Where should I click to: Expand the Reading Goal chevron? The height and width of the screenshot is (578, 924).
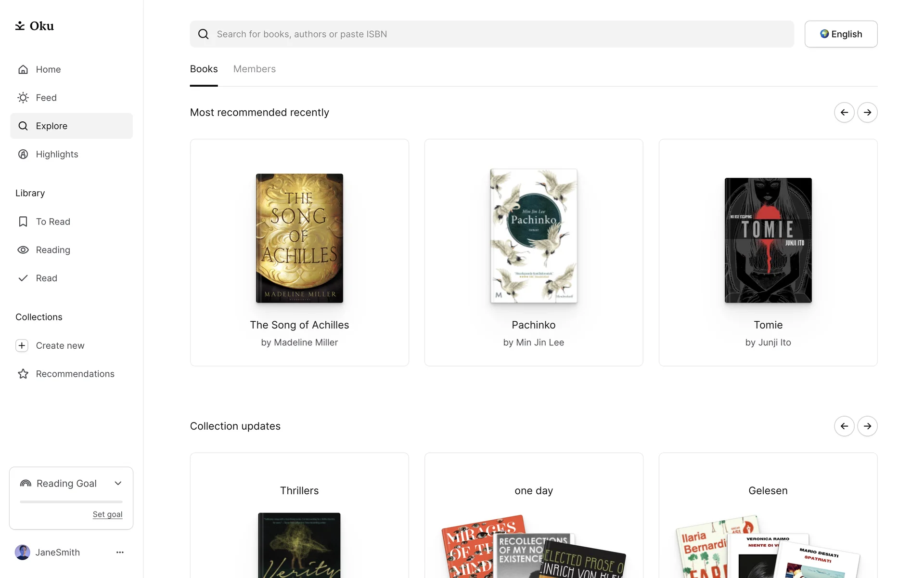[118, 484]
